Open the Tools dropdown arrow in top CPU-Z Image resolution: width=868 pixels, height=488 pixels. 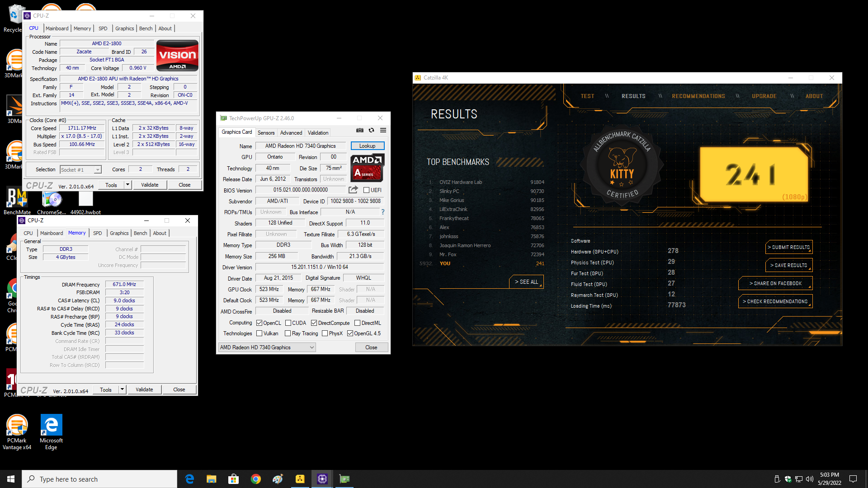click(x=127, y=184)
